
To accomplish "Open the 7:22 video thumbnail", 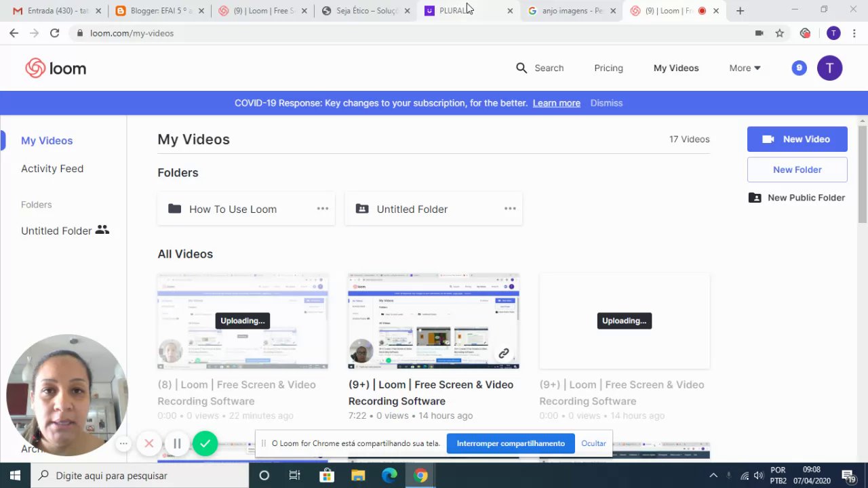I will [x=433, y=321].
